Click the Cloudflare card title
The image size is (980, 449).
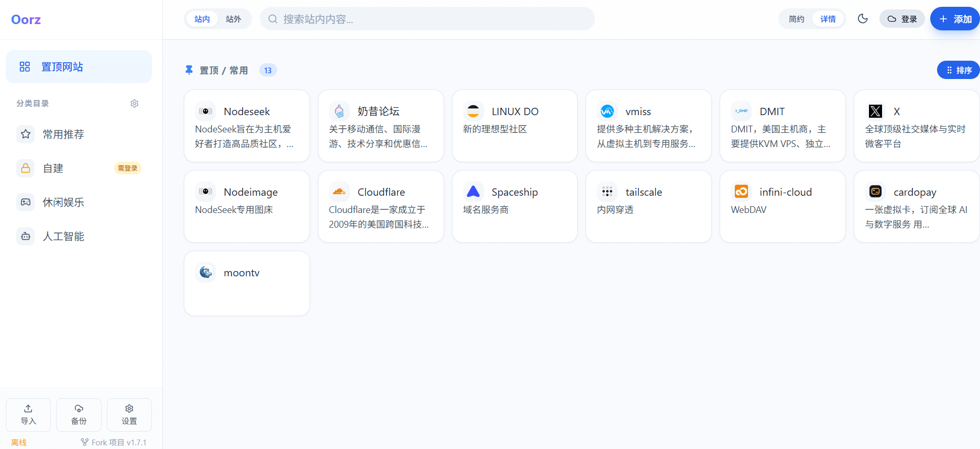click(381, 192)
